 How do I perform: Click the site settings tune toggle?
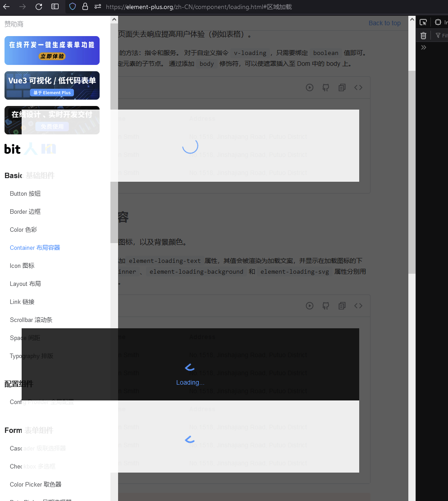pyautogui.click(x=97, y=7)
